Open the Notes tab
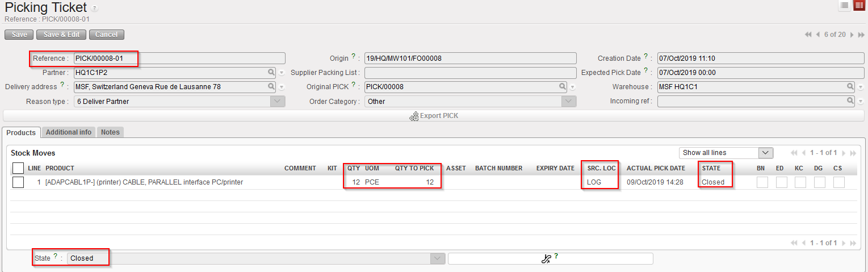868x272 pixels. (110, 132)
